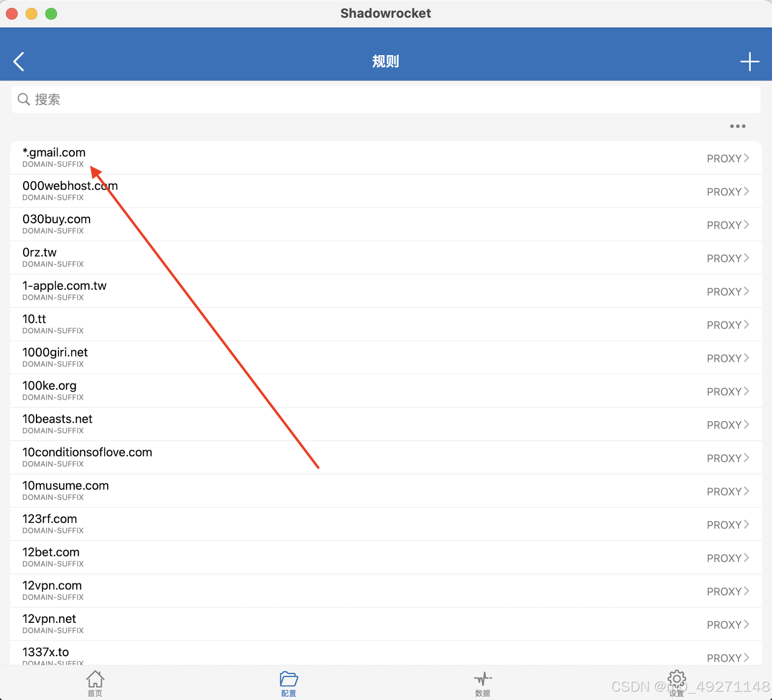The image size is (772, 700).
Task: Click PROXY label on 12bet.com row
Action: point(724,558)
